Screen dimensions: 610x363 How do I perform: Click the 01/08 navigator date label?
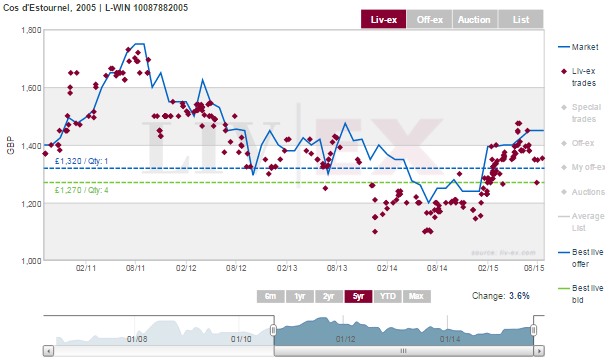pyautogui.click(x=137, y=339)
